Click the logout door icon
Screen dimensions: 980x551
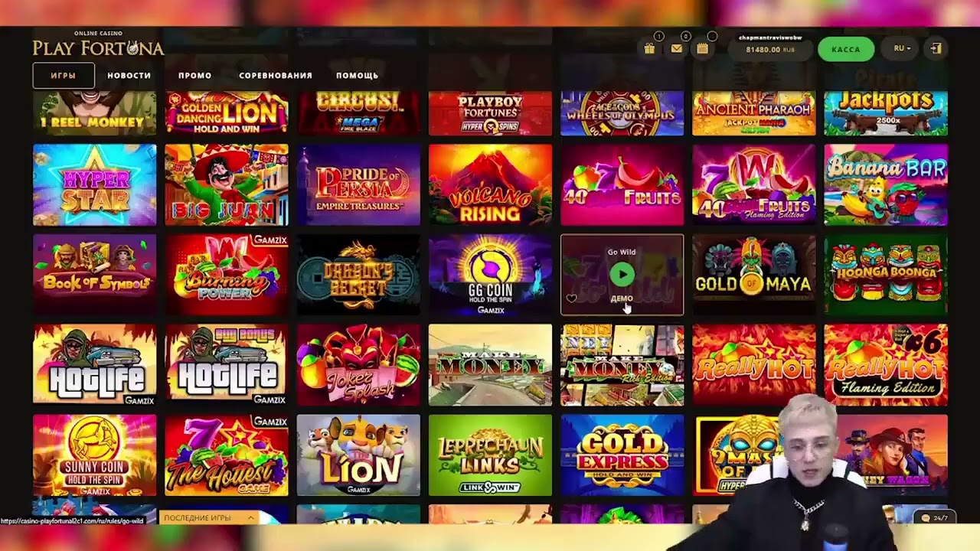[936, 48]
